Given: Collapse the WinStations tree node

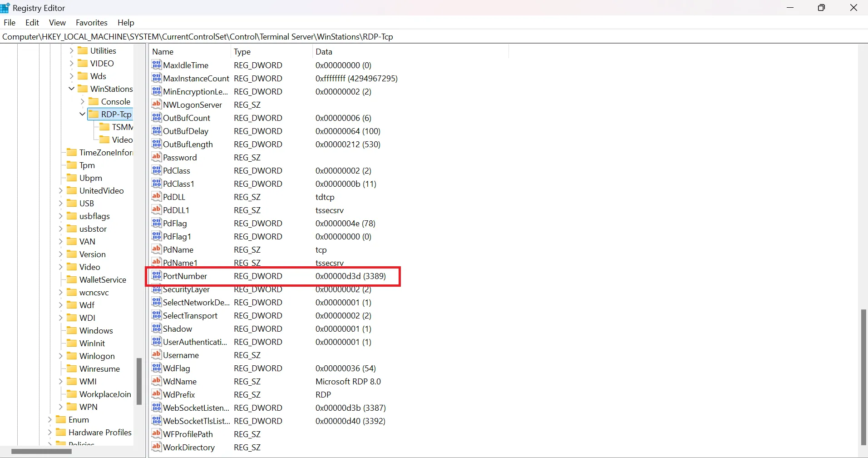Looking at the screenshot, I should [x=71, y=89].
